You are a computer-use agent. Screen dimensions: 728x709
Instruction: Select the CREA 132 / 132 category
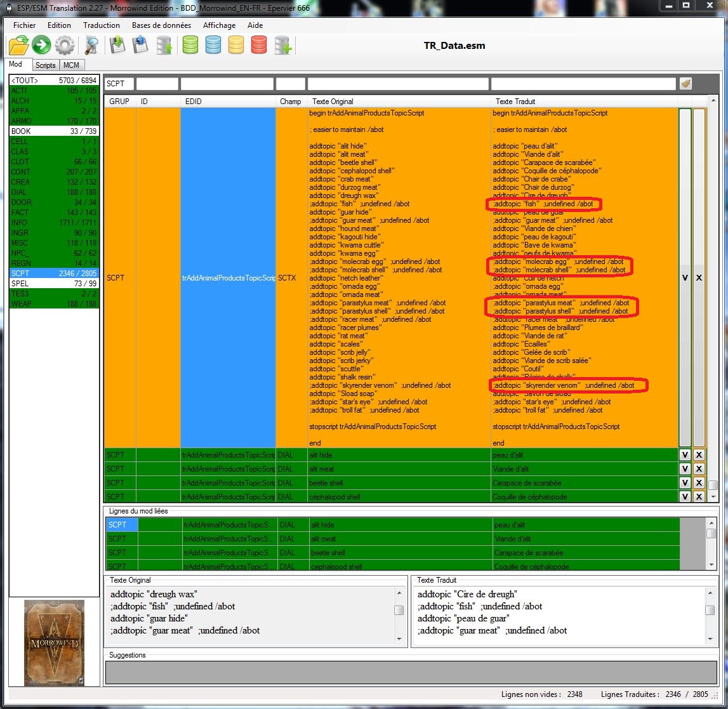tap(54, 182)
